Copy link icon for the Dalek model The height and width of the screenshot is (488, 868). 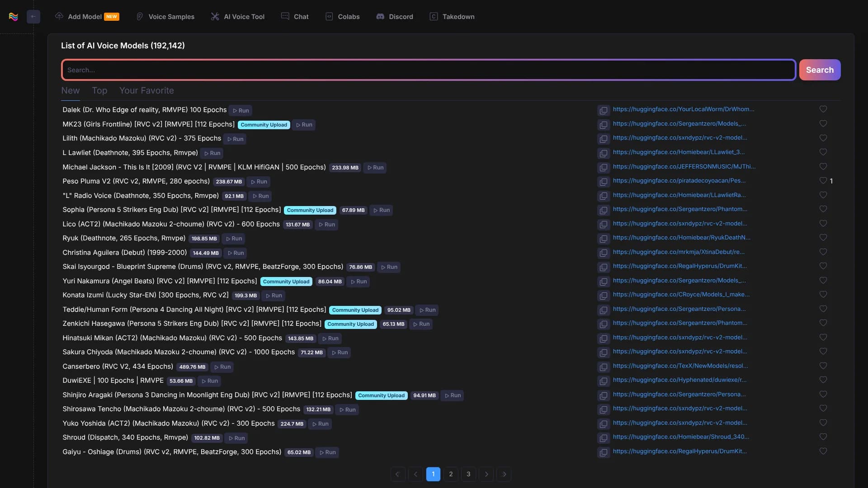(603, 110)
